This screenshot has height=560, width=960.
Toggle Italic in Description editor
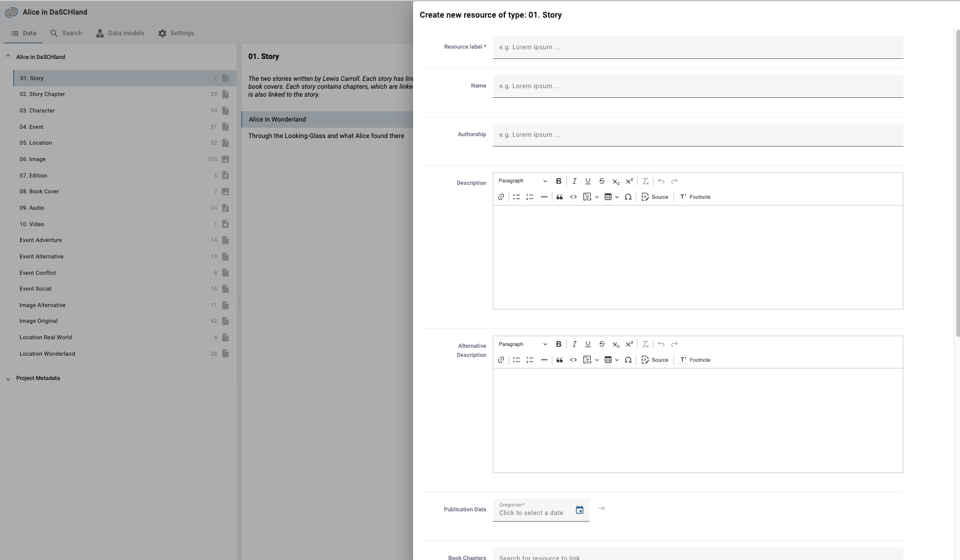coord(574,181)
